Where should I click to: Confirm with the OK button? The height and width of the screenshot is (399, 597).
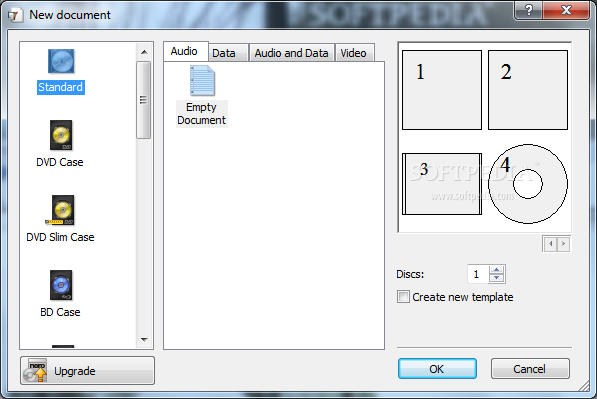437,369
